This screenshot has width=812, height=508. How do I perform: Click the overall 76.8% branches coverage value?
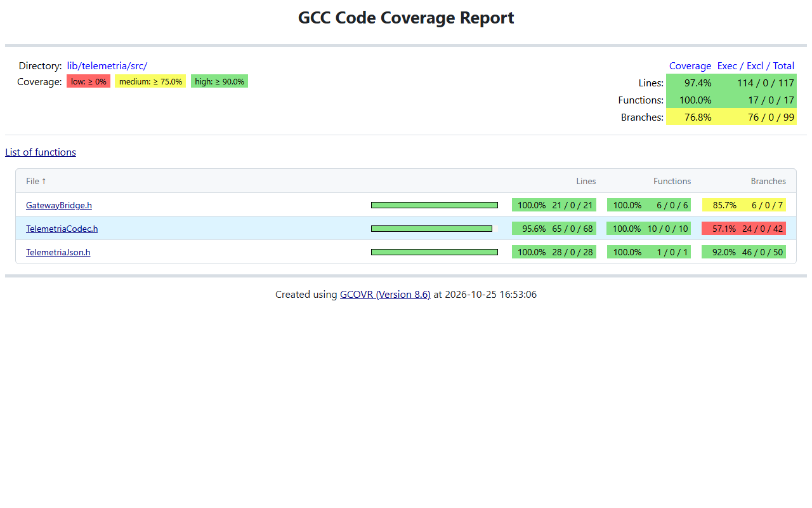[698, 117]
